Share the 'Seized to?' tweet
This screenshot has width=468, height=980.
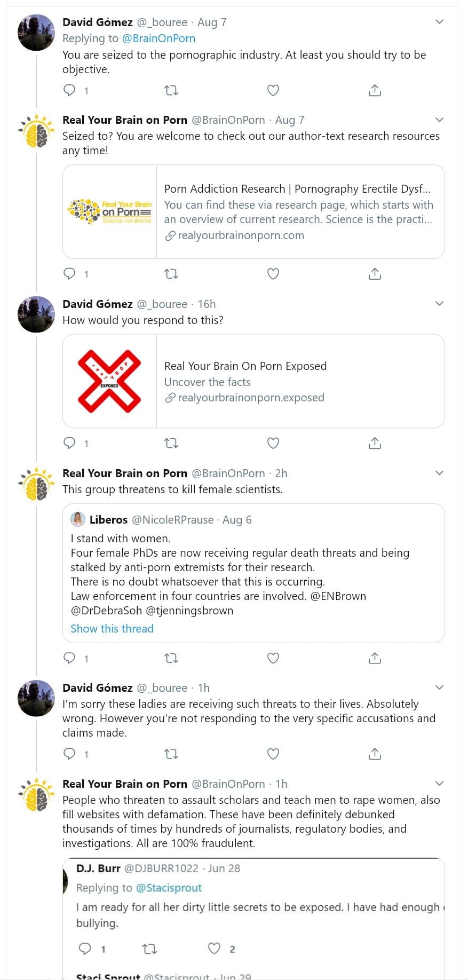click(375, 274)
